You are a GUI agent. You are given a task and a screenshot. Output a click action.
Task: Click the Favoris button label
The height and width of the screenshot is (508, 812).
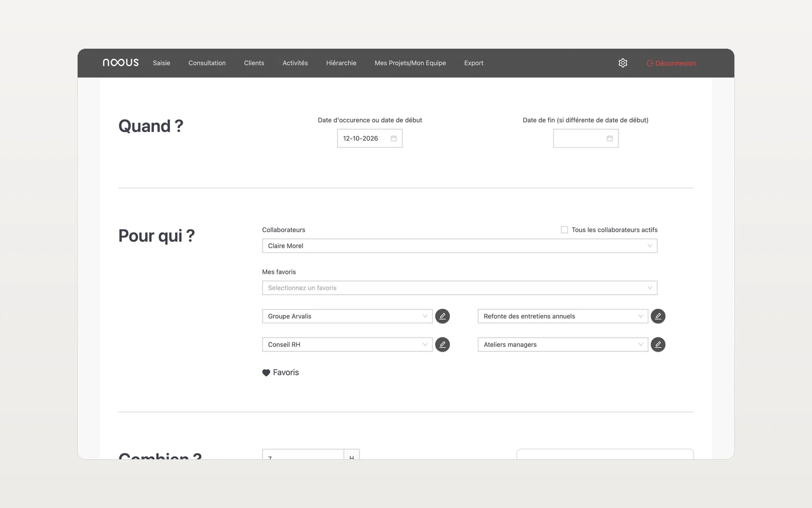(286, 372)
